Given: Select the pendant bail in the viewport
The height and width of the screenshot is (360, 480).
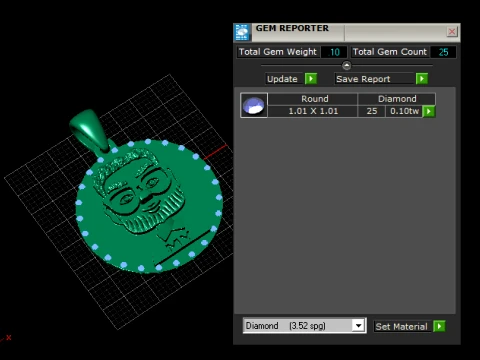Looking at the screenshot, I should coord(89,131).
